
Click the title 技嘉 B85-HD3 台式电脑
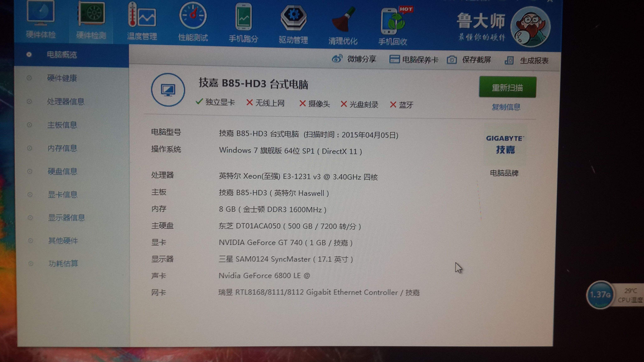(253, 83)
